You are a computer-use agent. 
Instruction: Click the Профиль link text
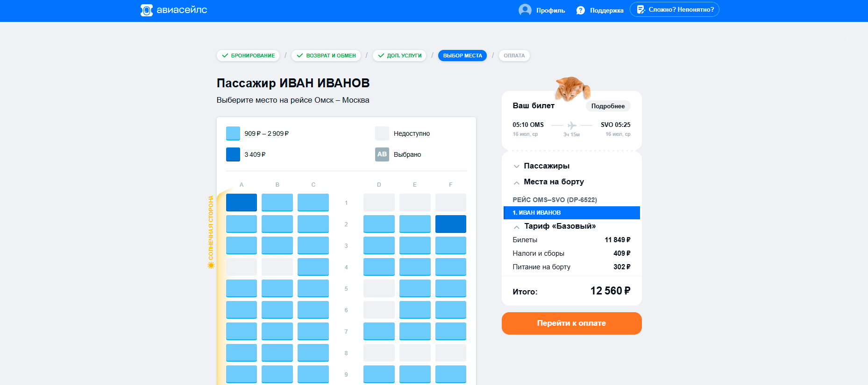551,10
